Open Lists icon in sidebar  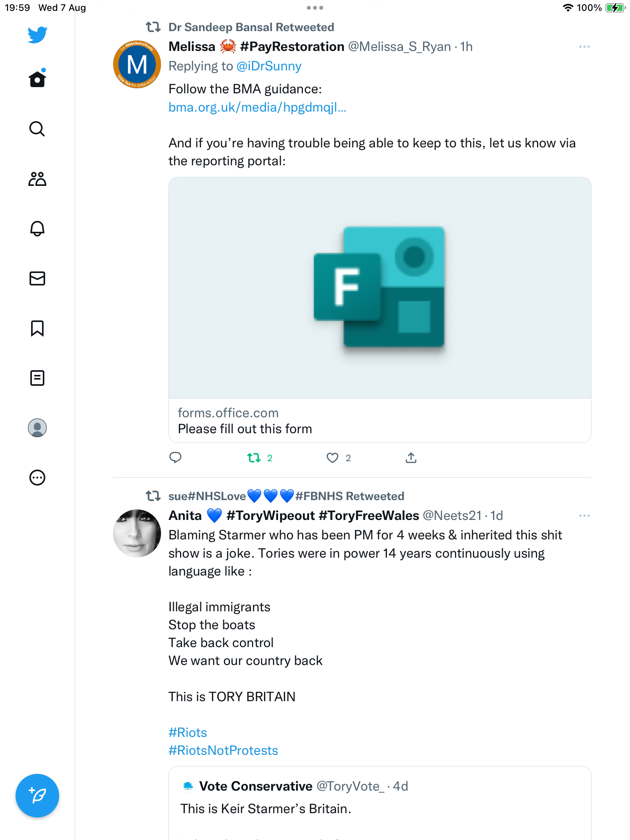coord(37,378)
